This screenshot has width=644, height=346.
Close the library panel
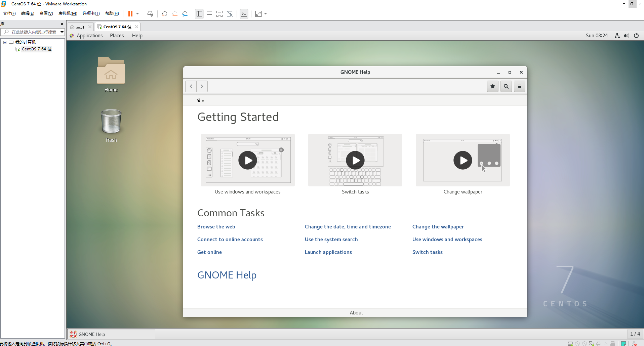click(62, 24)
